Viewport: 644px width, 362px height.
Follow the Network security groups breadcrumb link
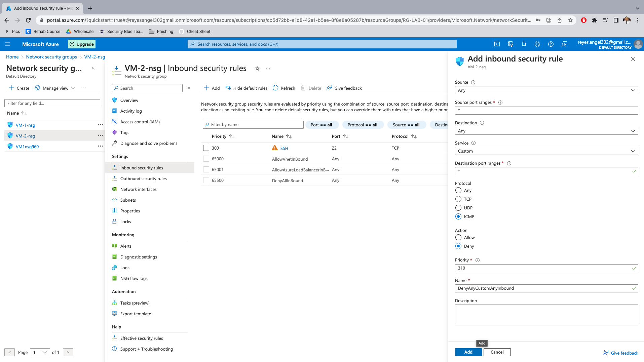[x=51, y=57]
